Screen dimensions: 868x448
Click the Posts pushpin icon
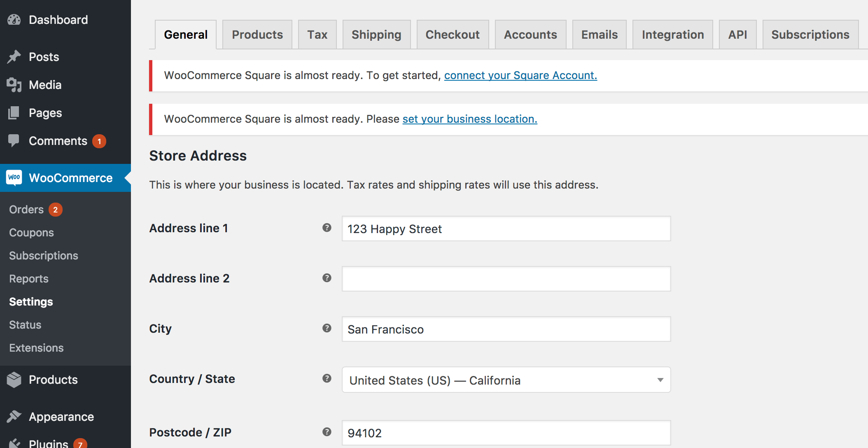14,57
